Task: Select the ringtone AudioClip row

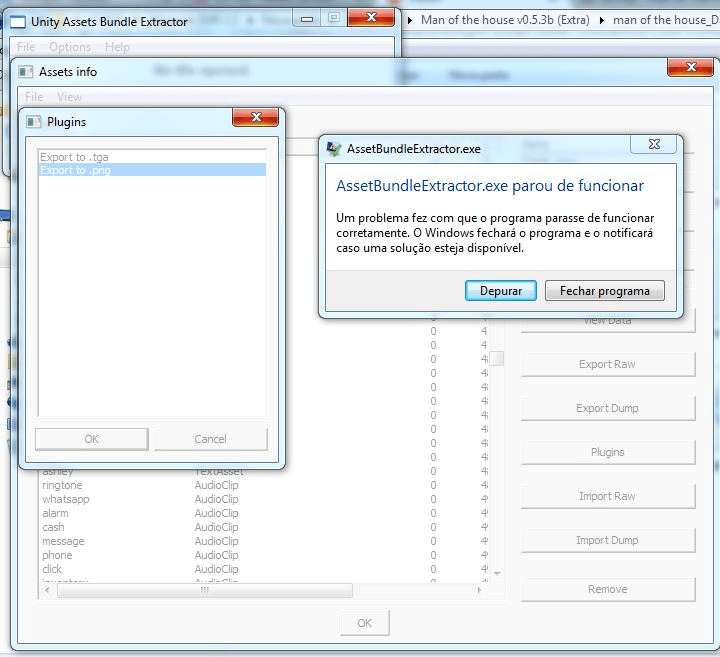Action: [x=63, y=485]
